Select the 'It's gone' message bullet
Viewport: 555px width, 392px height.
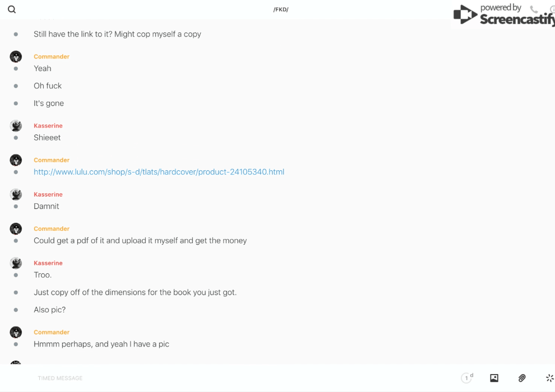pyautogui.click(x=16, y=104)
